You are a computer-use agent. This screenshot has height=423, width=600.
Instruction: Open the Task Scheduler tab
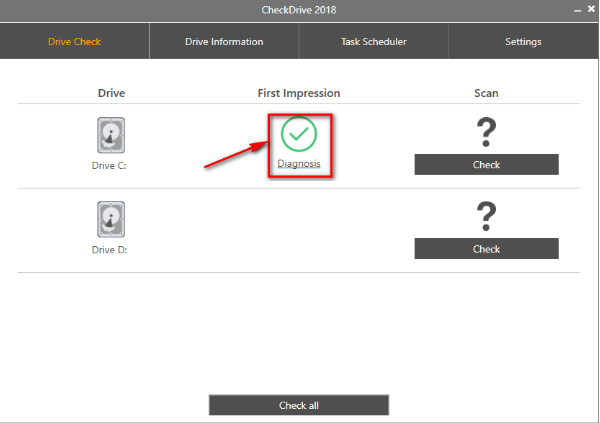pyautogui.click(x=373, y=41)
